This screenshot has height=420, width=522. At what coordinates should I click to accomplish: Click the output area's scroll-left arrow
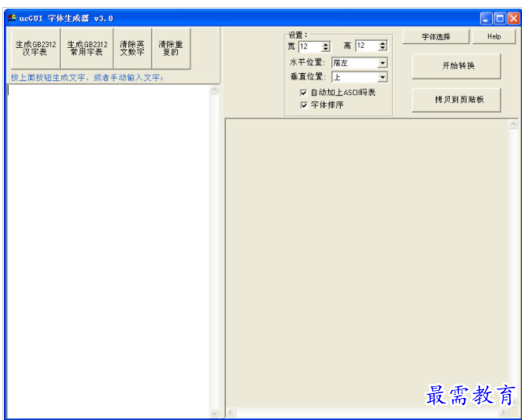click(x=231, y=412)
